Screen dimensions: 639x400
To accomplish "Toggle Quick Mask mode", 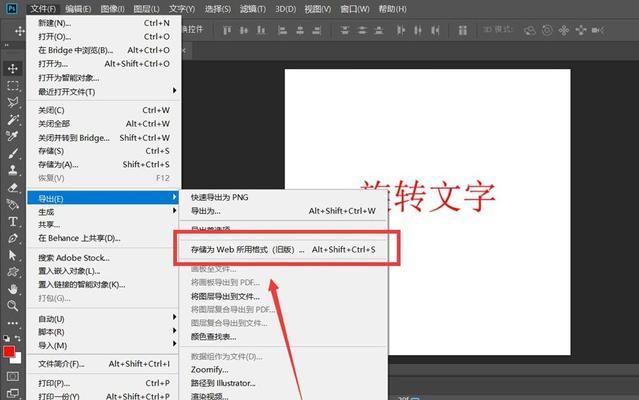I will pos(13,376).
